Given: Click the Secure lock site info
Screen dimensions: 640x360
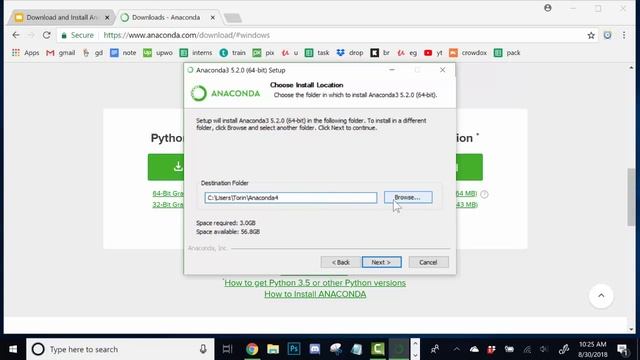Looking at the screenshot, I should click(x=78, y=35).
